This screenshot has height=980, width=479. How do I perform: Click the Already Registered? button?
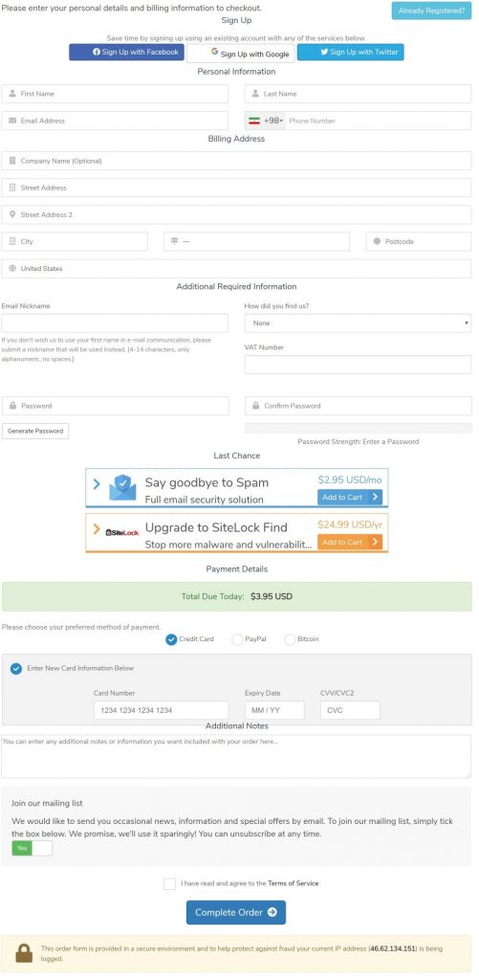[431, 11]
